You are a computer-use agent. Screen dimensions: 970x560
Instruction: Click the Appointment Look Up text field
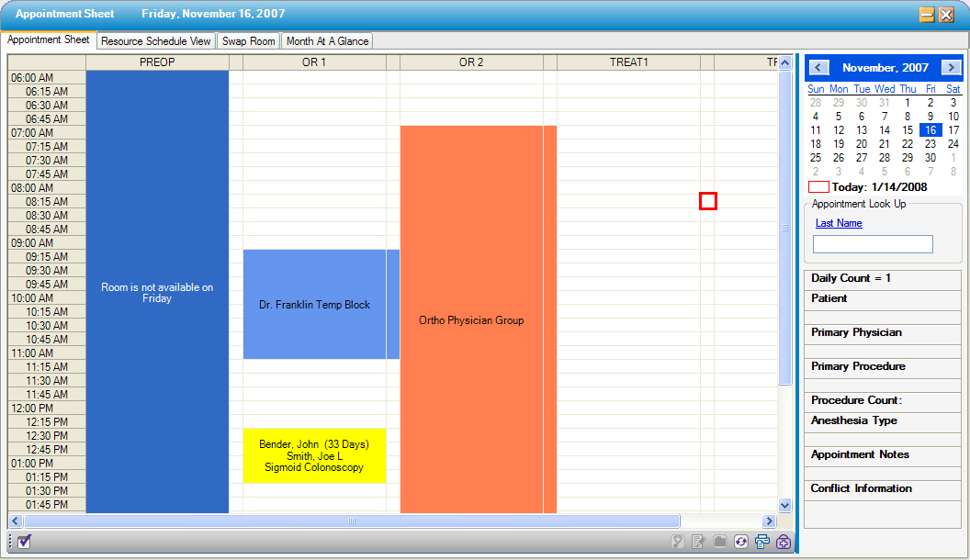click(x=873, y=244)
